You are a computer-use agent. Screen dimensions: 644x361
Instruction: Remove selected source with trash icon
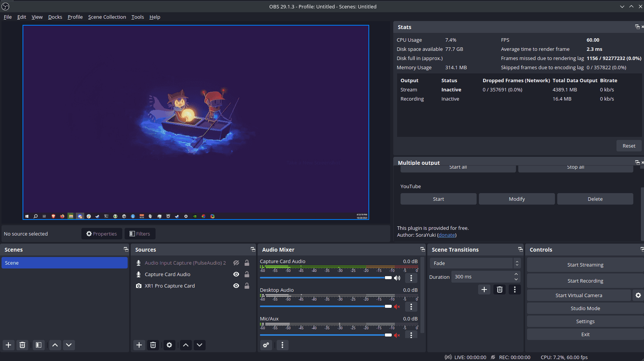coord(153,345)
